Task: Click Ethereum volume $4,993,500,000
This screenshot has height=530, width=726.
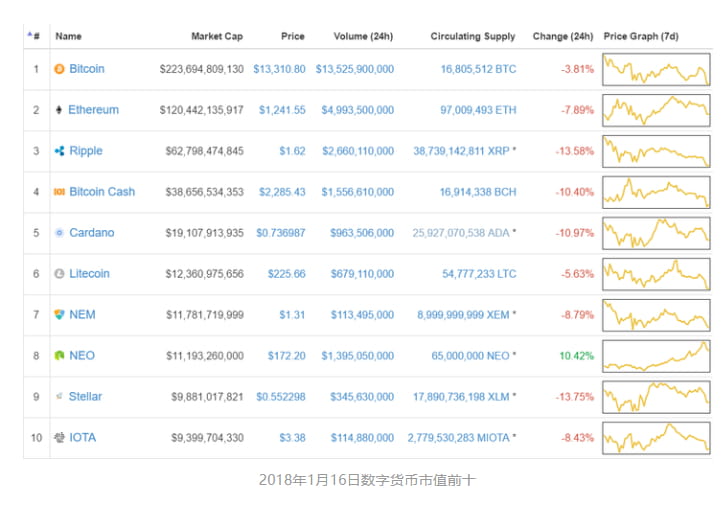Action: point(357,110)
